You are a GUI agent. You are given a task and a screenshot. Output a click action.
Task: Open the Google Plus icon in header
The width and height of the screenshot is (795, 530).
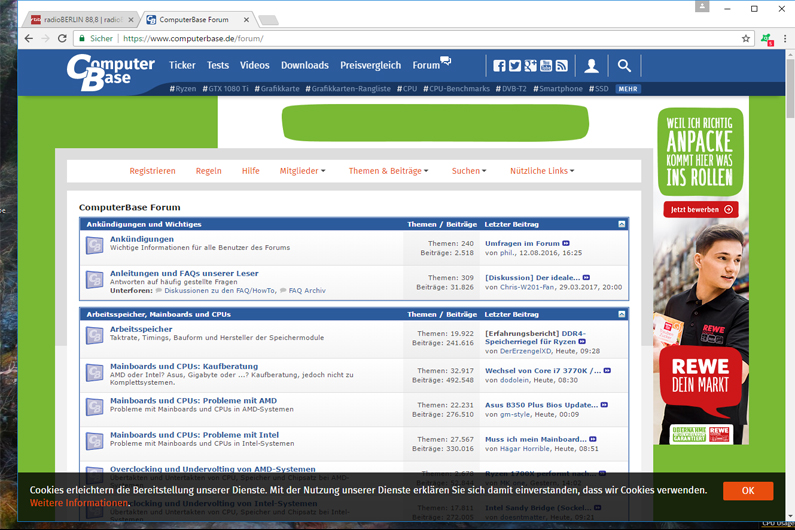pyautogui.click(x=530, y=65)
